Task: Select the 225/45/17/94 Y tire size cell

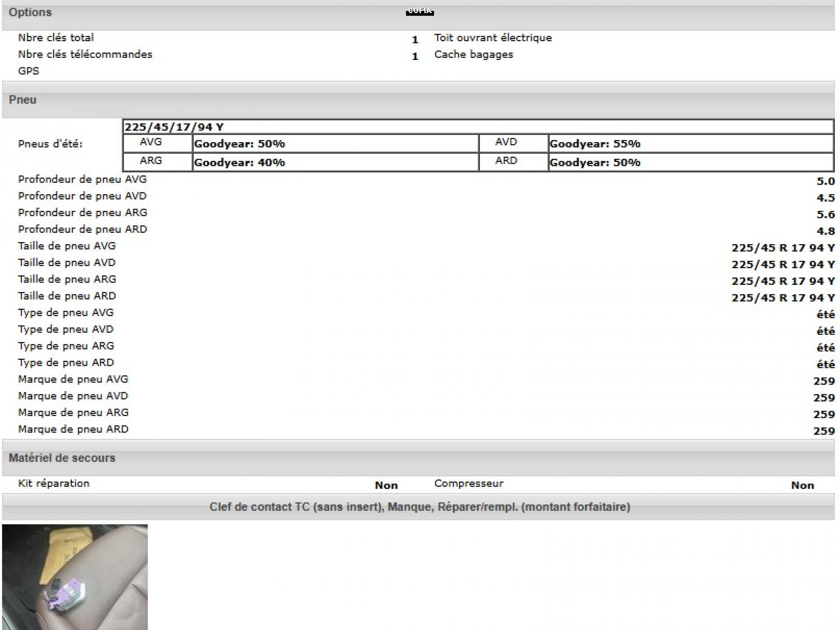Action: tap(174, 127)
